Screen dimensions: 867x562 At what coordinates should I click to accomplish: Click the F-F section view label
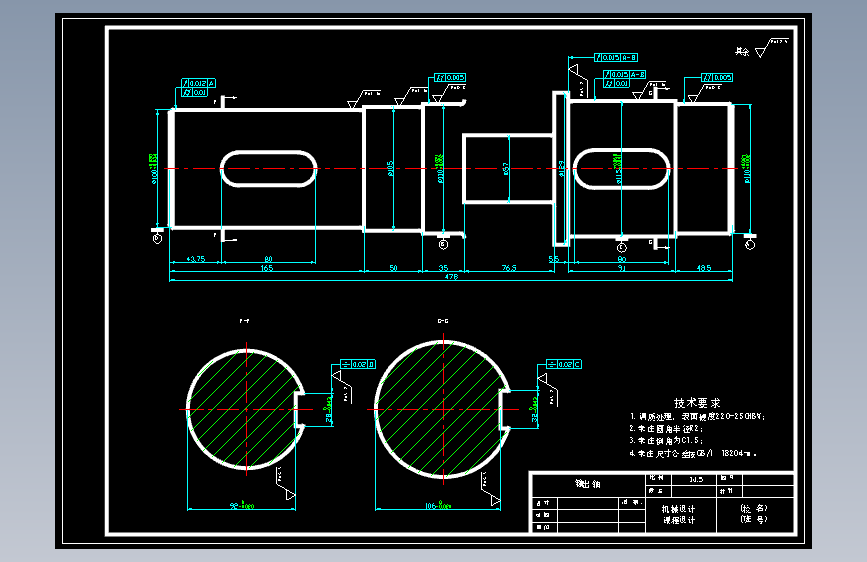pos(244,321)
